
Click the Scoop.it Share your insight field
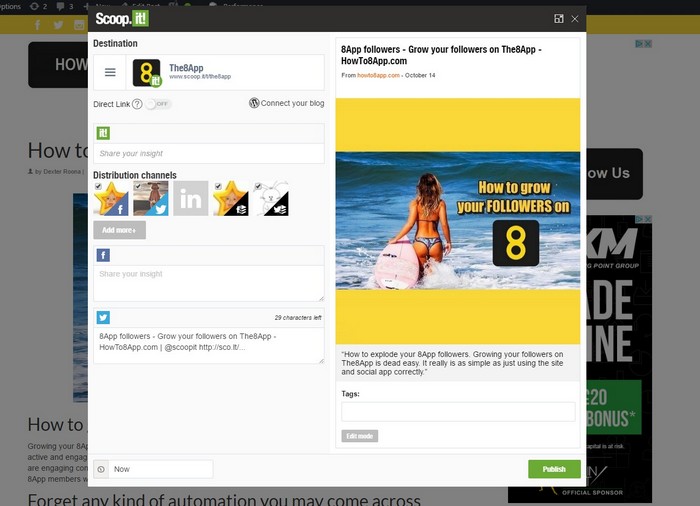tap(209, 154)
